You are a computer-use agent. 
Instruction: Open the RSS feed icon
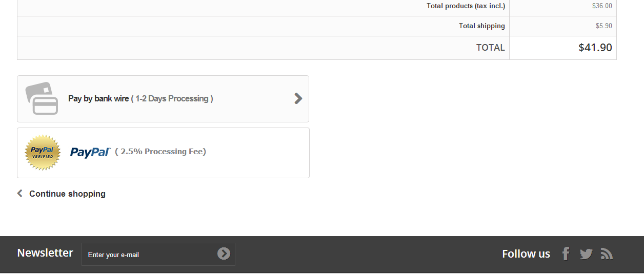607,254
